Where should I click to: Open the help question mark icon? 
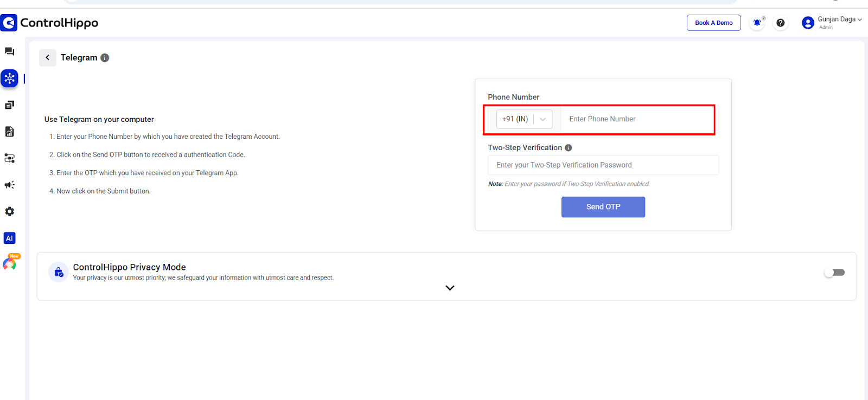pos(780,23)
